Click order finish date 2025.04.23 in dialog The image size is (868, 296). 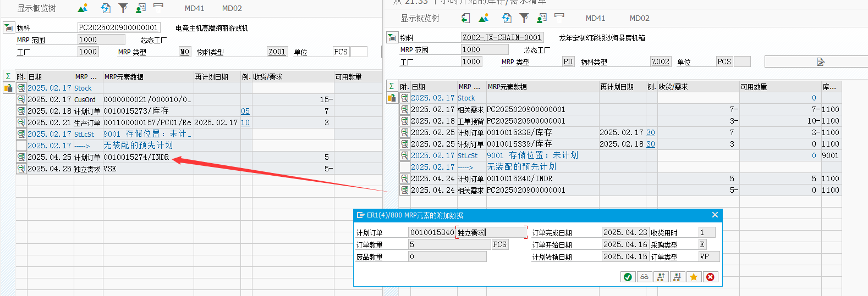[625, 232]
